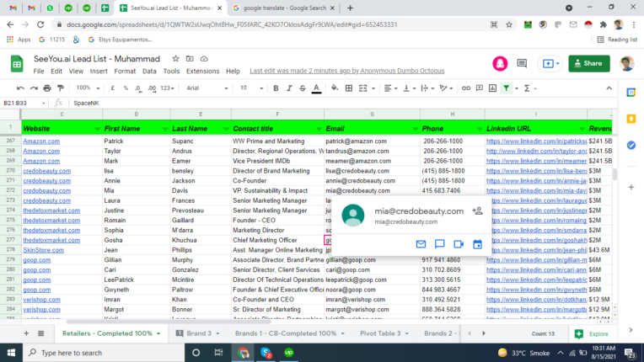Open the Insert menu
The image size is (644, 362).
click(99, 71)
